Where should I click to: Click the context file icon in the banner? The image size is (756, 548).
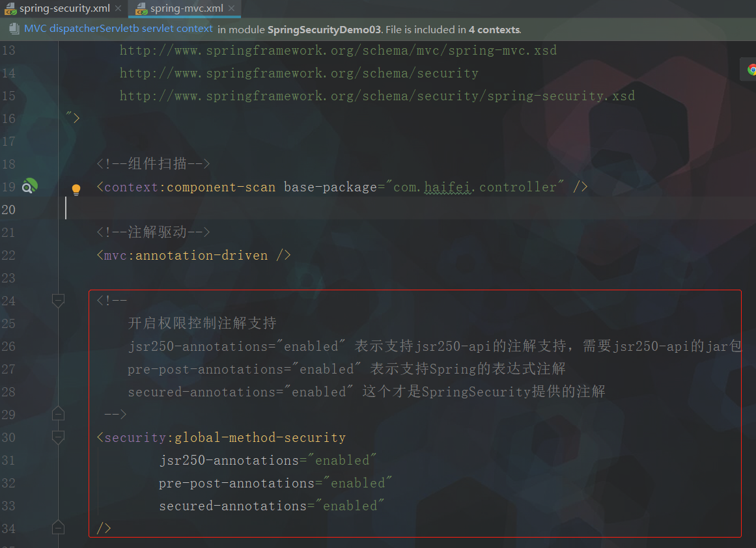coord(14,29)
